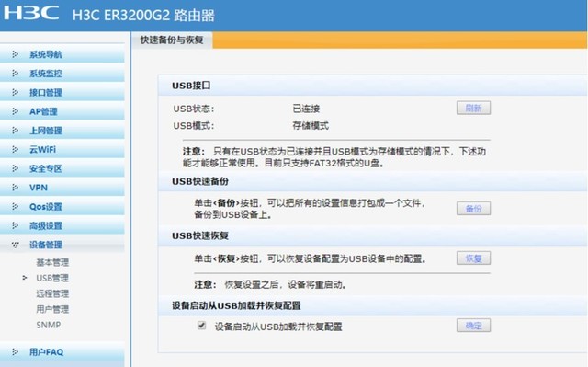Click arrow icon beside 系统监控
Screen dimensions: 588x367
(x=15, y=74)
